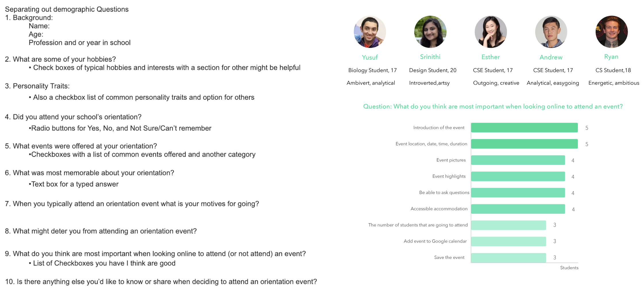Select the green name Esther
The height and width of the screenshot is (289, 644).
[491, 57]
